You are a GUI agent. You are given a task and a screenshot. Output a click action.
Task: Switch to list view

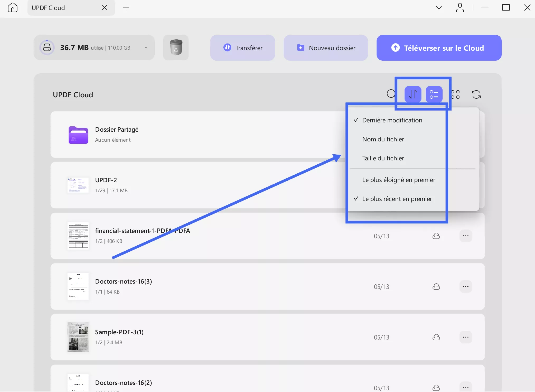(434, 94)
